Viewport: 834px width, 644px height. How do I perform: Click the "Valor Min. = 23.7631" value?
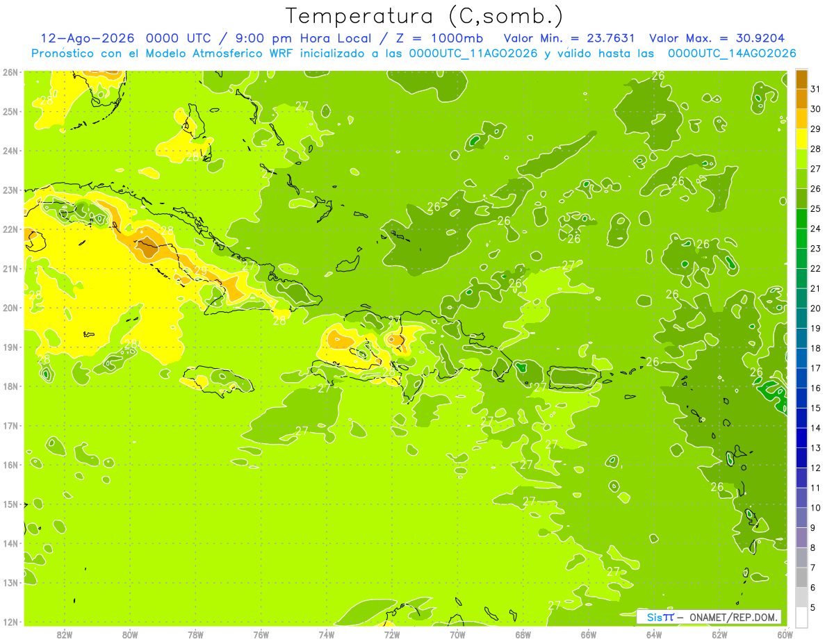pos(569,38)
